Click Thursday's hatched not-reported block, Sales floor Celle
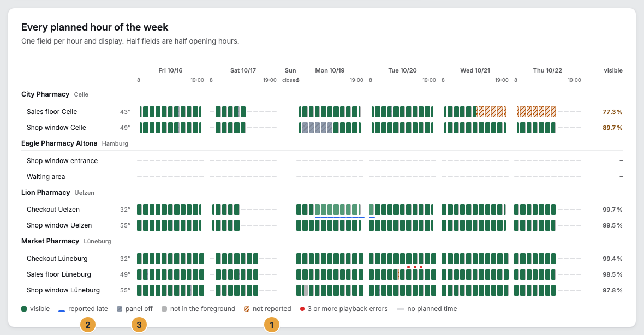 click(x=536, y=112)
